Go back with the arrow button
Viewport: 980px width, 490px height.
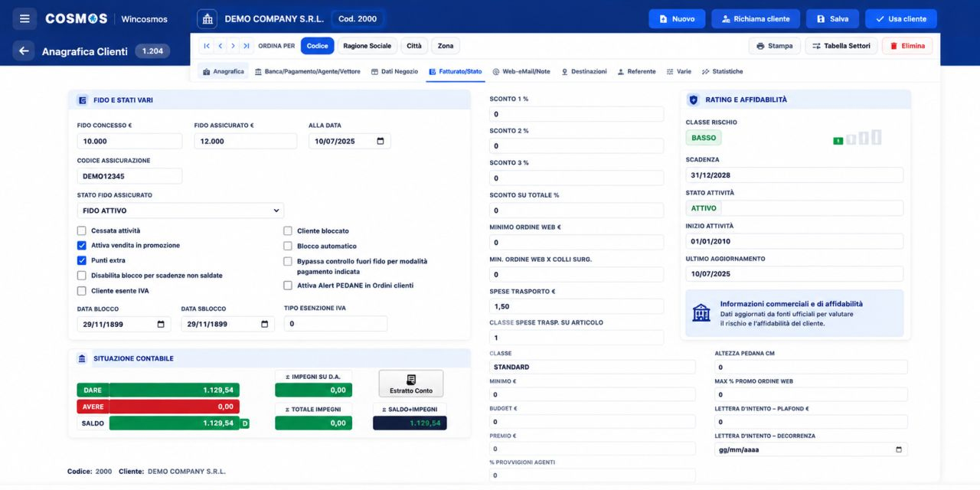click(24, 51)
